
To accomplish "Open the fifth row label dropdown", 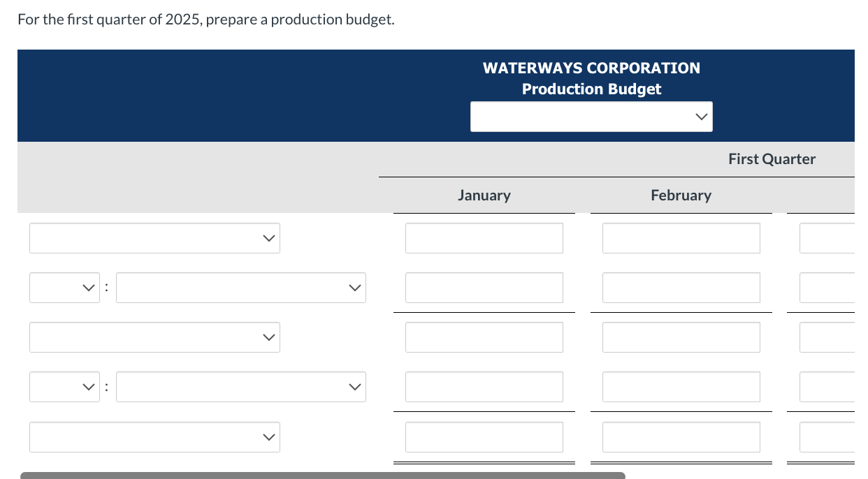I will 154,437.
